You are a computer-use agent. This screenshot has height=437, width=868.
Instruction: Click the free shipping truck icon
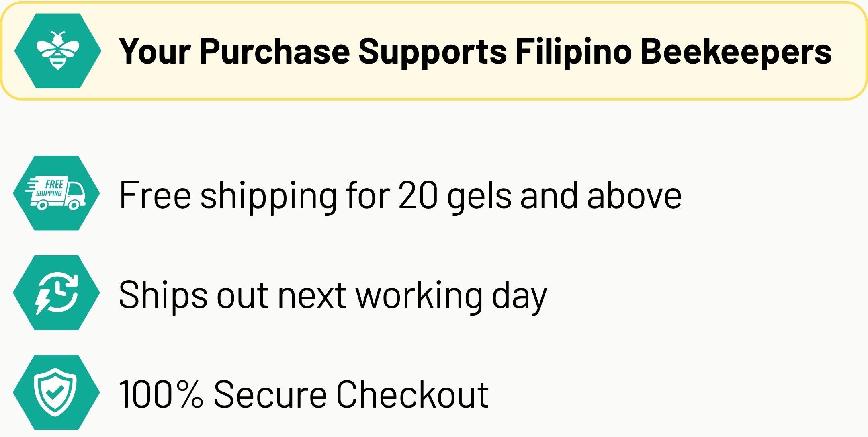tap(56, 193)
